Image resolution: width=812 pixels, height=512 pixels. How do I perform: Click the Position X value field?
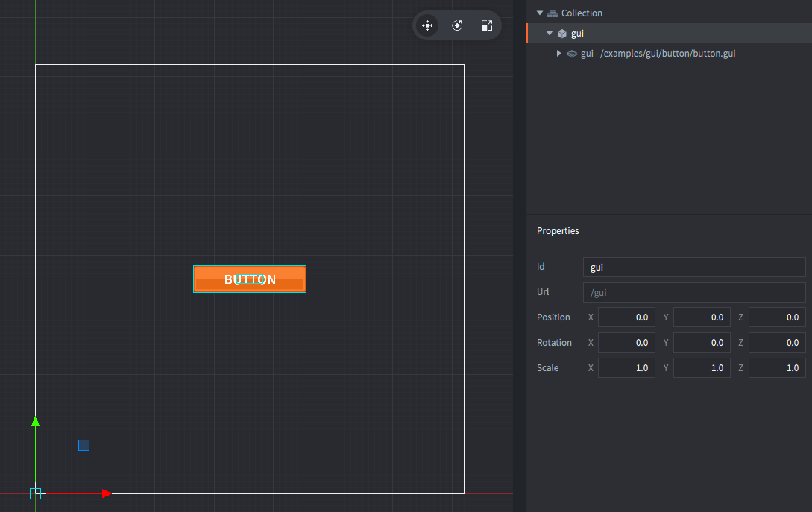[x=626, y=317]
